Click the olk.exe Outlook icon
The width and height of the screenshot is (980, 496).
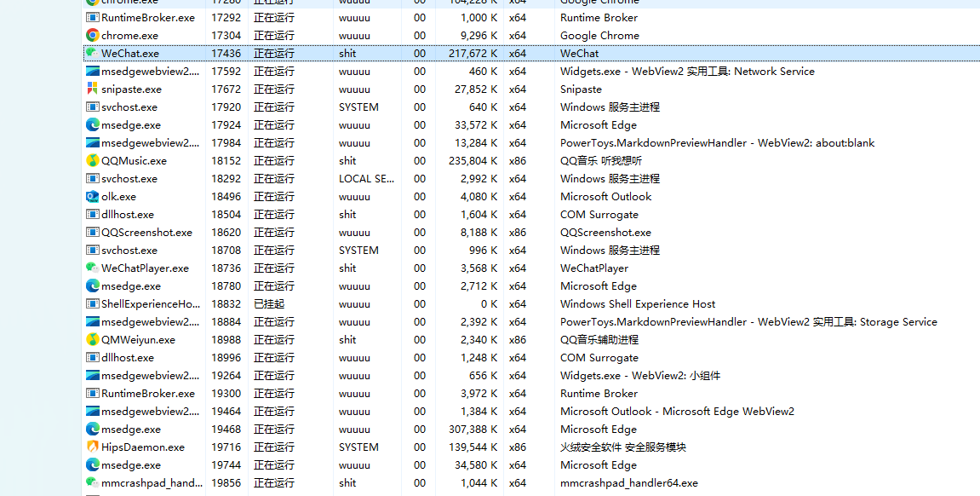(x=93, y=196)
